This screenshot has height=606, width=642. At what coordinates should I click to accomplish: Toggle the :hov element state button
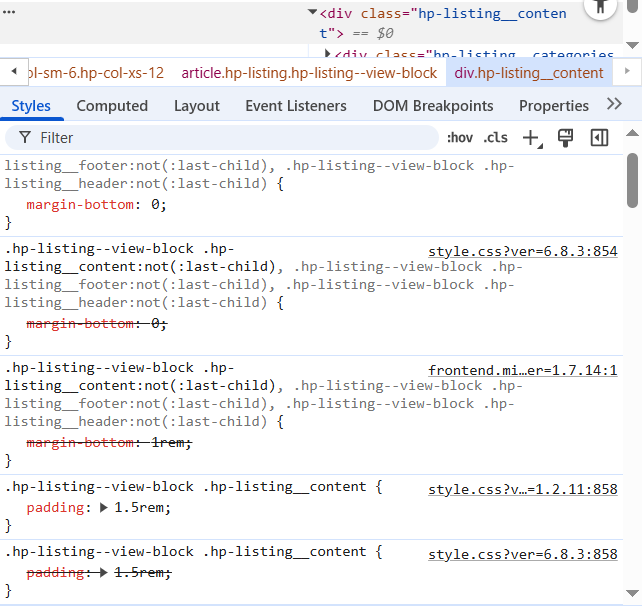[x=460, y=138]
